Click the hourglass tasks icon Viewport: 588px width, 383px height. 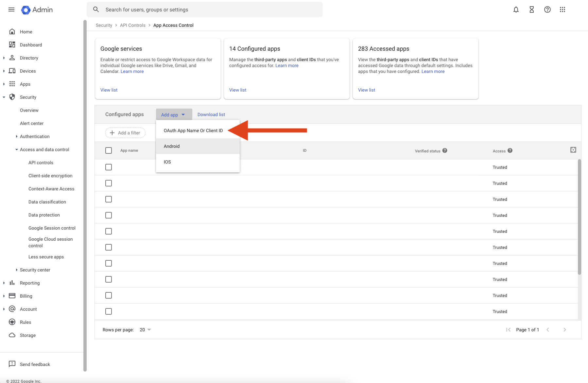[x=531, y=9]
